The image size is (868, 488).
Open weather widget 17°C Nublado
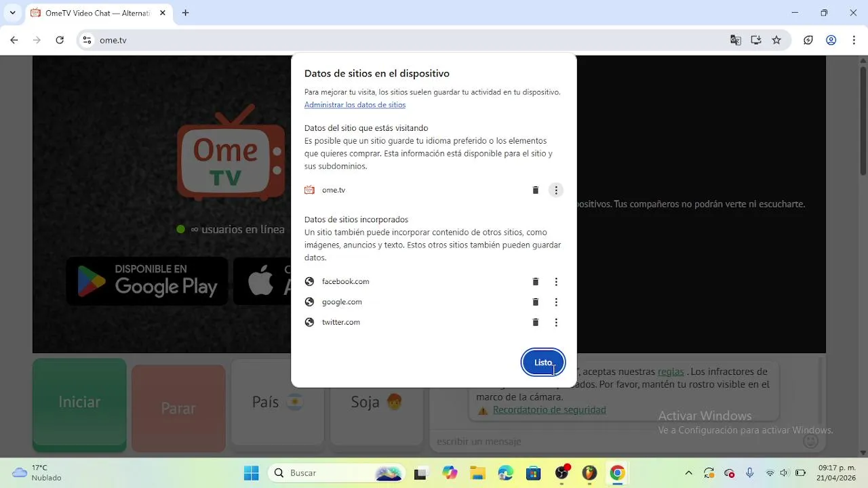[x=37, y=472]
